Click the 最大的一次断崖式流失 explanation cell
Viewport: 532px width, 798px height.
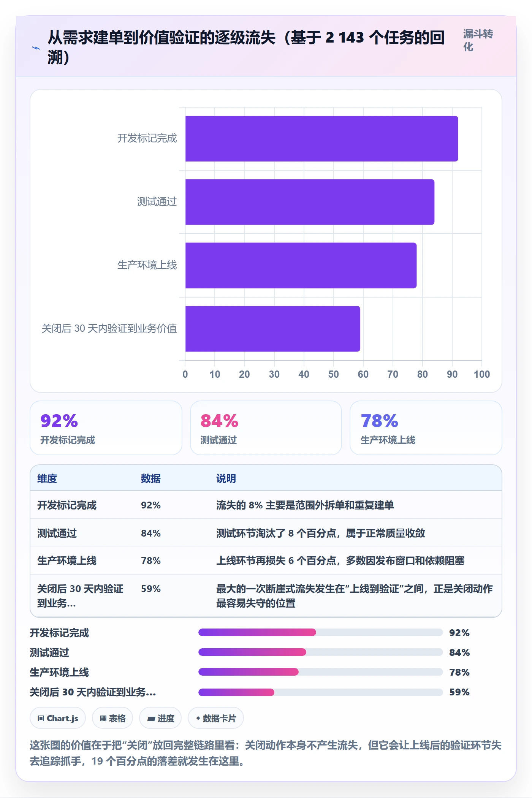tap(355, 596)
